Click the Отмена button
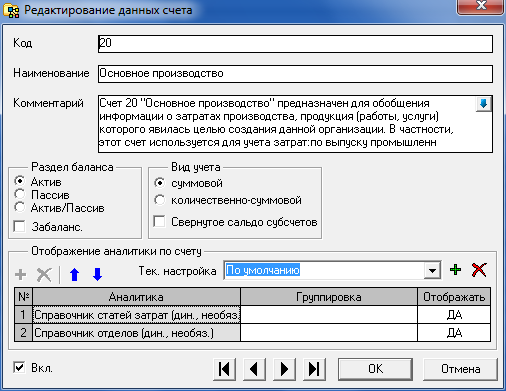 click(460, 369)
